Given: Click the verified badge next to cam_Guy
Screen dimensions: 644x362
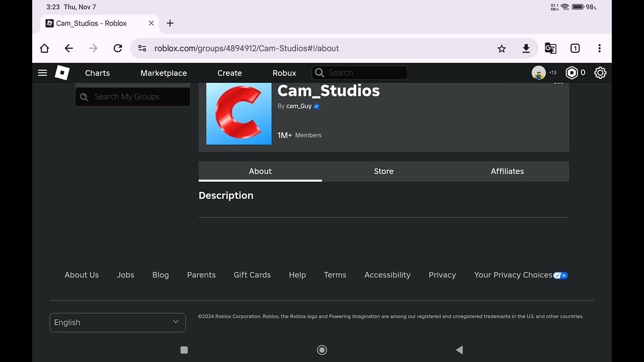Looking at the screenshot, I should tap(316, 106).
